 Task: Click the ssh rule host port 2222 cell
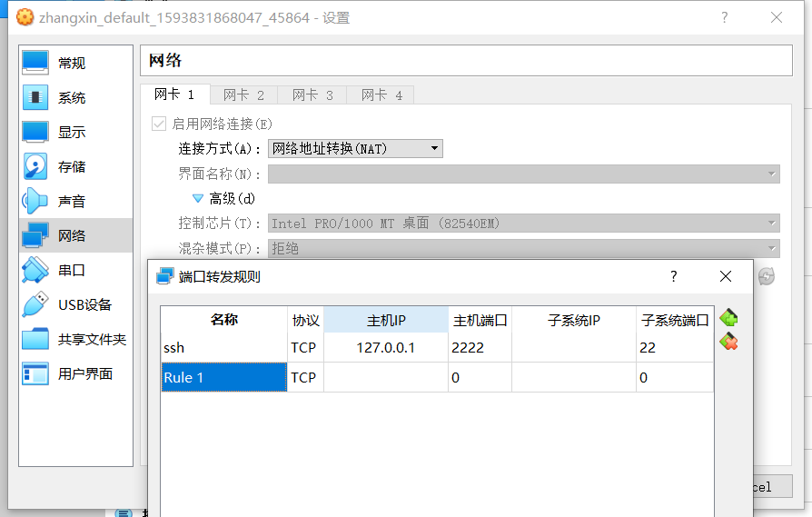pyautogui.click(x=479, y=347)
